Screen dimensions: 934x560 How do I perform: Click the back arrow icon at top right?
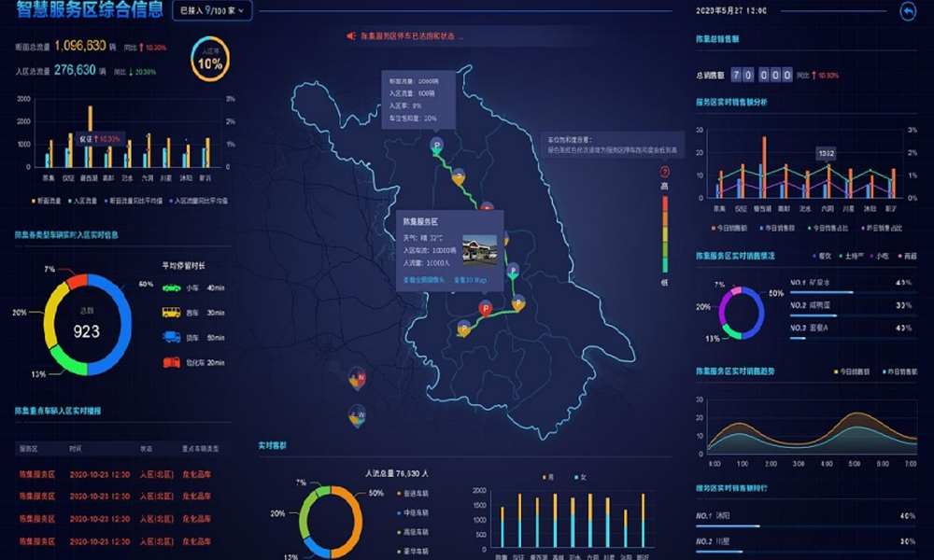coord(908,11)
